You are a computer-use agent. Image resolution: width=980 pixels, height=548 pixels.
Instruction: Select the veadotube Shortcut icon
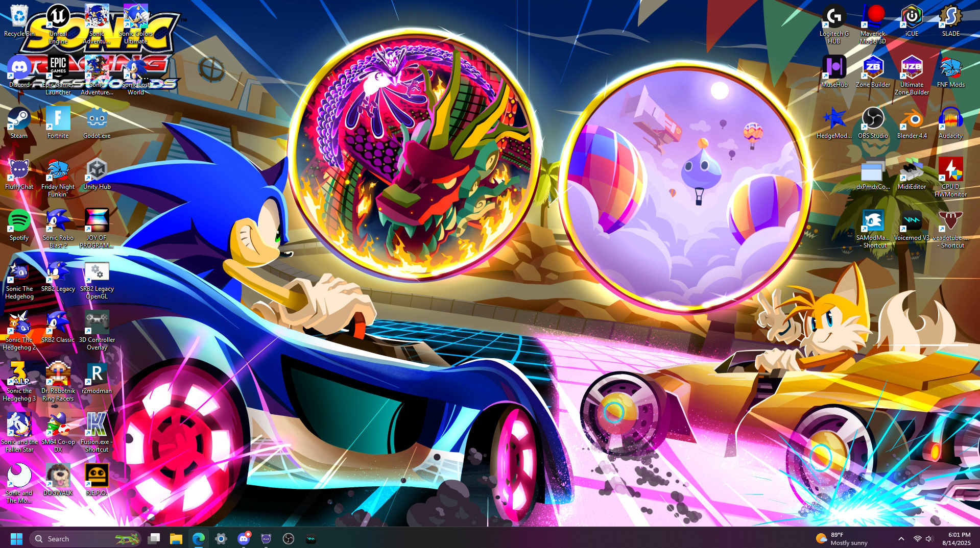point(951,229)
